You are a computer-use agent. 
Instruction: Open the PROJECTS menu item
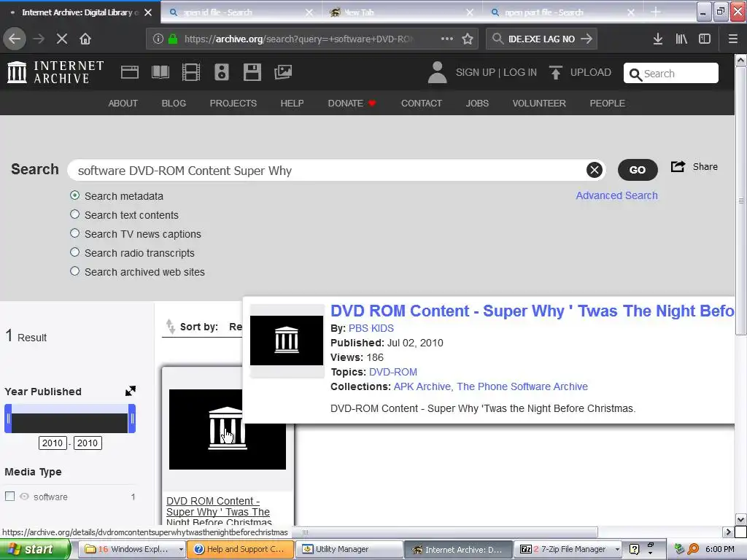pos(233,104)
